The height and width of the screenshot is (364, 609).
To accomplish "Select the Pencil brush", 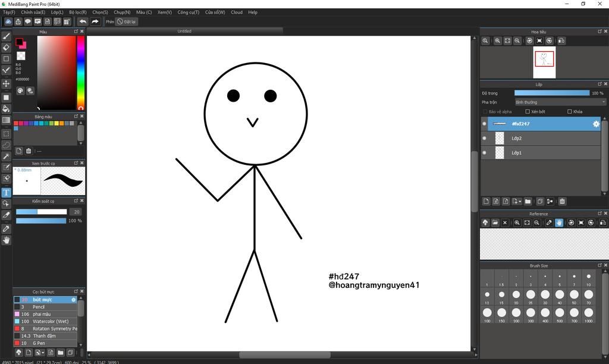I will [45, 307].
